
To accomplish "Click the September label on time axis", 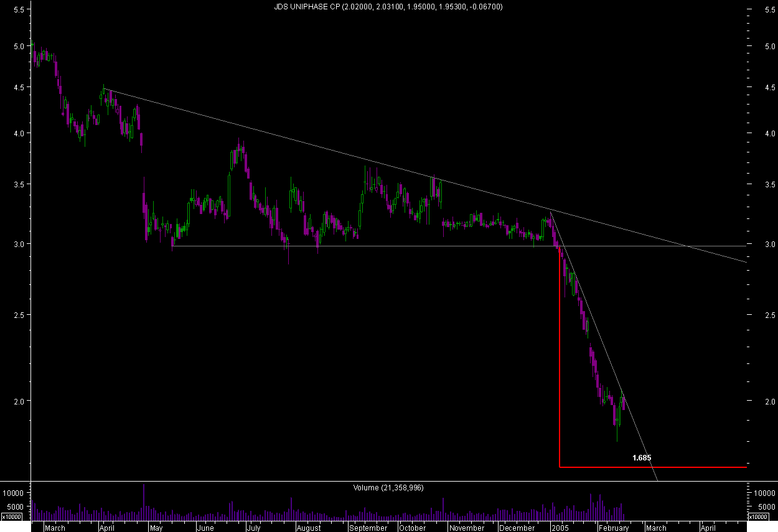I will click(x=368, y=528).
